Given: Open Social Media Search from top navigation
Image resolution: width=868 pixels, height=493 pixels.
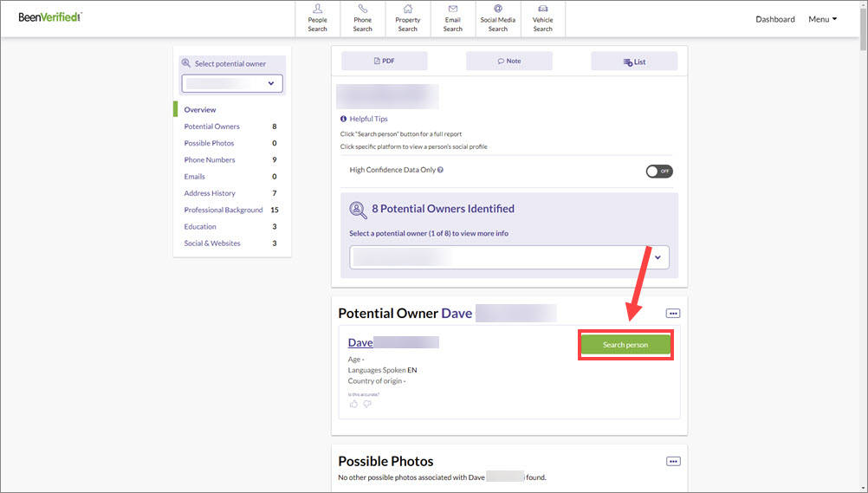Looking at the screenshot, I should pyautogui.click(x=497, y=19).
